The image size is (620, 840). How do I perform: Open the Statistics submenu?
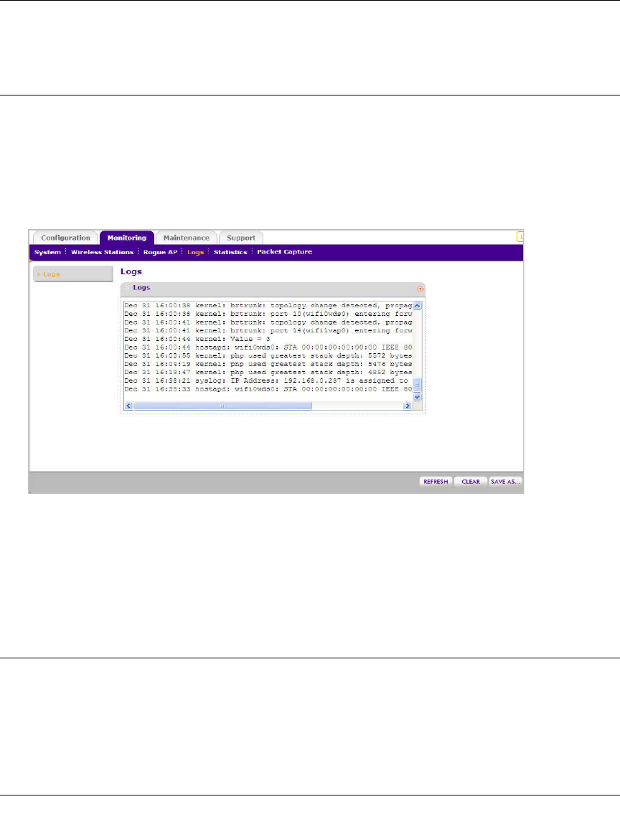[230, 252]
